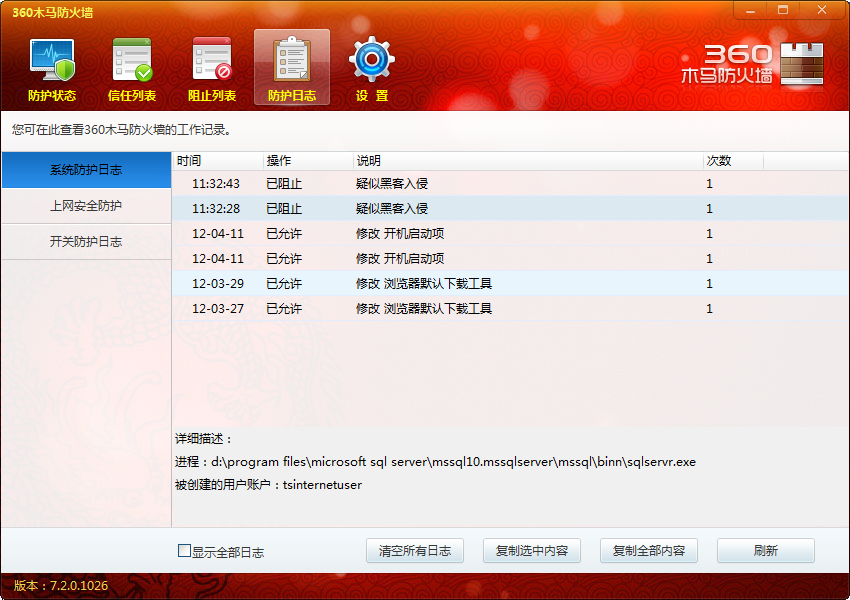Click the version 7.2.0.1026 label

coord(61,586)
